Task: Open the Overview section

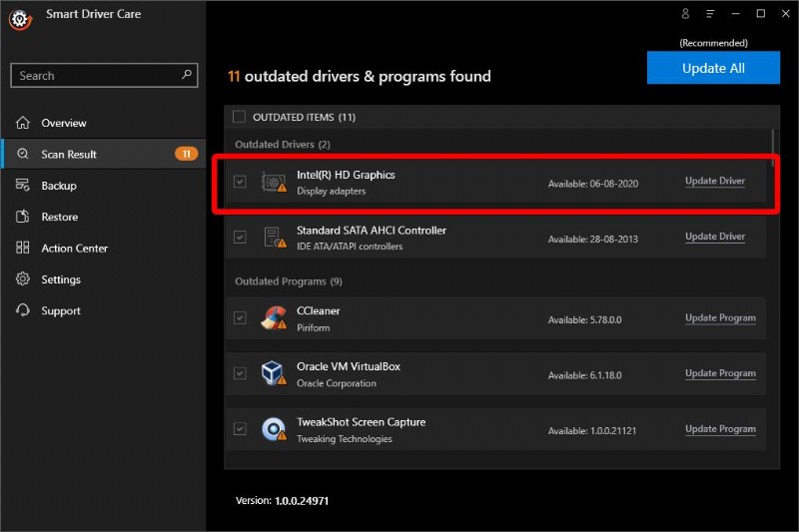Action: 104,123
